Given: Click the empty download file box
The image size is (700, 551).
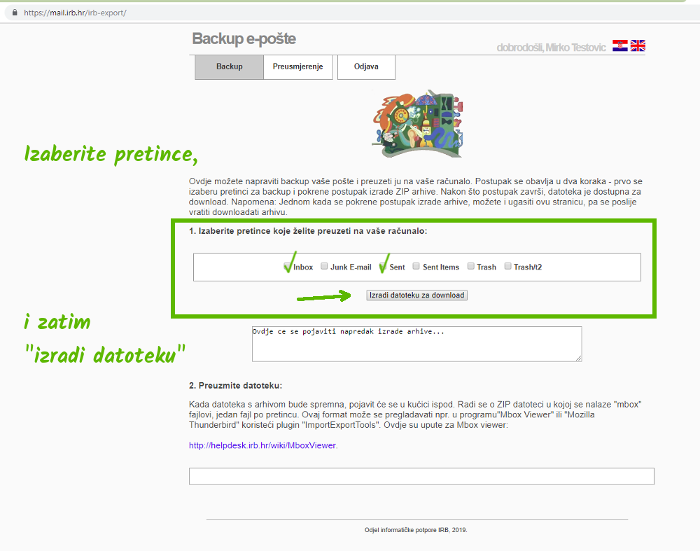Looking at the screenshot, I should click(x=421, y=476).
